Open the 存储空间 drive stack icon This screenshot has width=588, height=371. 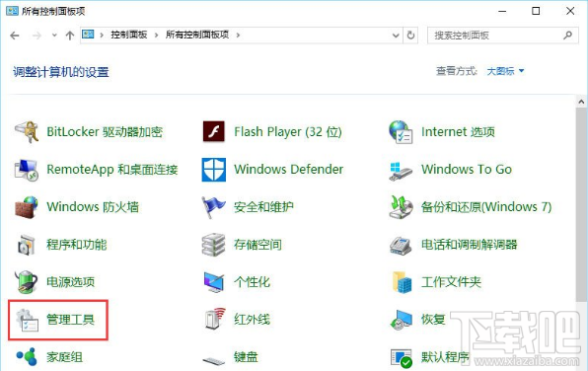[x=213, y=245]
